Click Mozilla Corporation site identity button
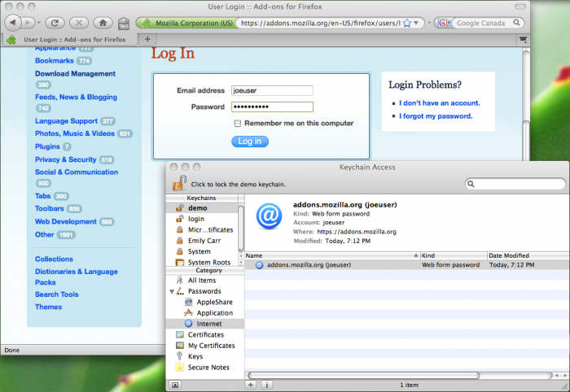The width and height of the screenshot is (570, 392). [186, 23]
